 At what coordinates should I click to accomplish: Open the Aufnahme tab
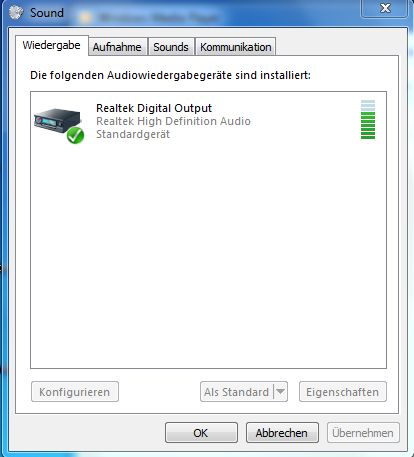click(117, 47)
